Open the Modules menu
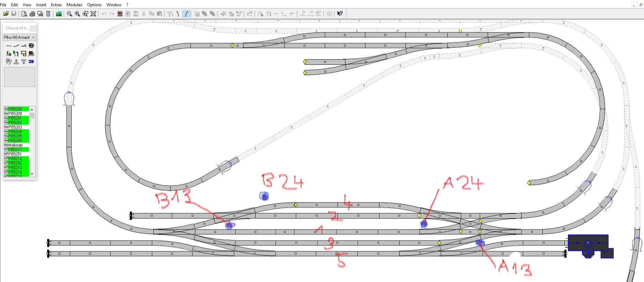The image size is (644, 282). [x=74, y=5]
